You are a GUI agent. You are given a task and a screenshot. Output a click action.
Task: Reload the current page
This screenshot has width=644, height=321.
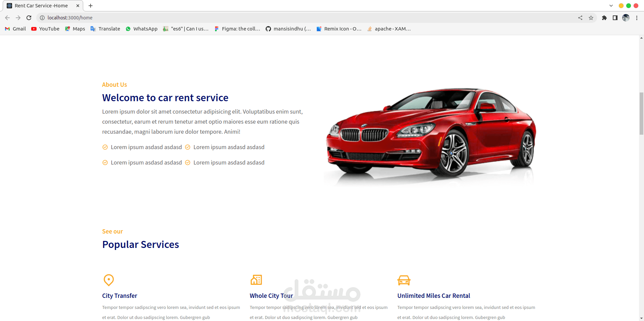coord(29,18)
